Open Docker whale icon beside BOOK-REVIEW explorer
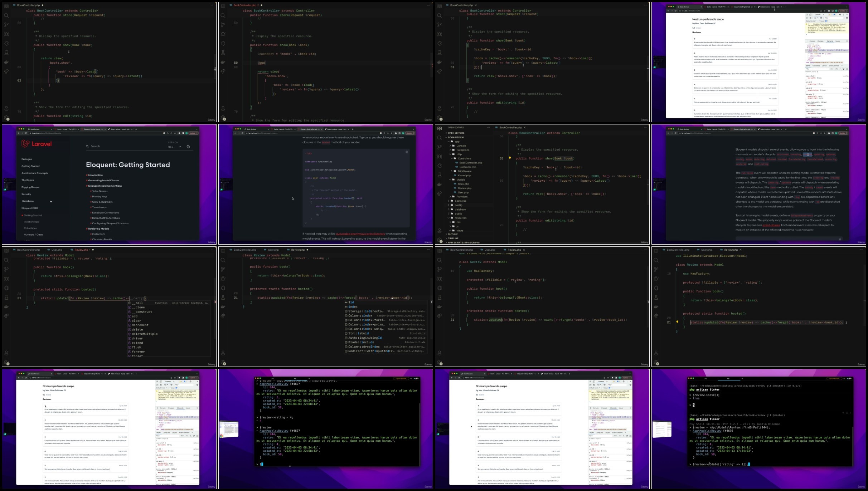868x491 pixels. click(x=440, y=184)
